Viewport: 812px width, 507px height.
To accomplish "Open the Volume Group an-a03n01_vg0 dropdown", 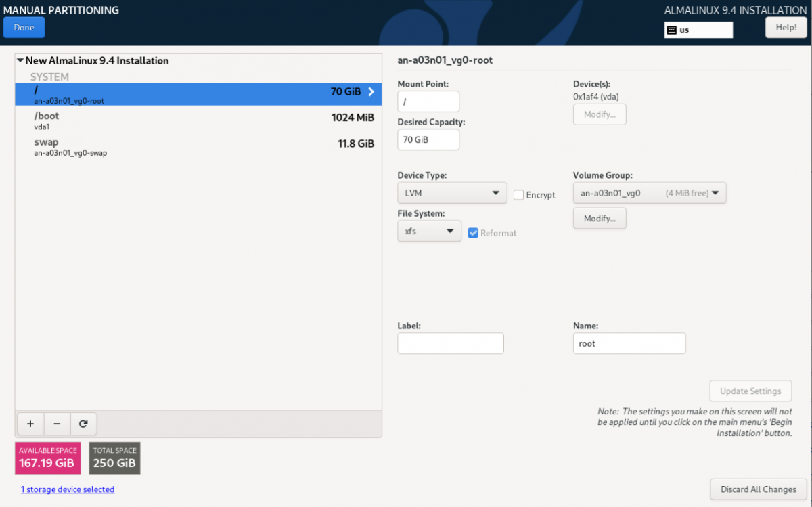I will coord(649,193).
